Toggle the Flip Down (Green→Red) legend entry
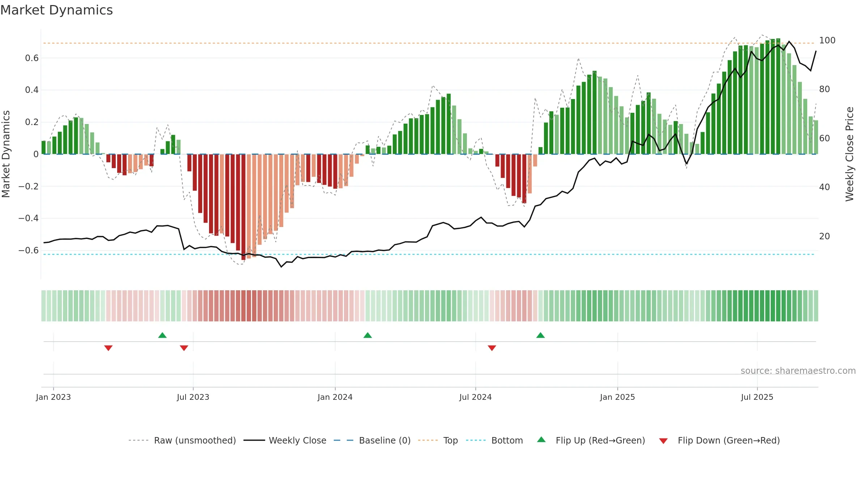Screen dimensions: 868x488 click(719, 440)
